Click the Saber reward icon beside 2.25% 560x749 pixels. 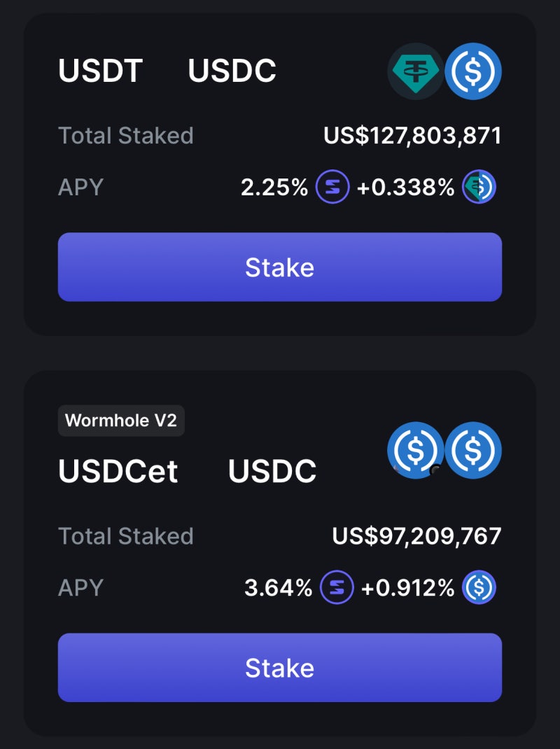(332, 187)
